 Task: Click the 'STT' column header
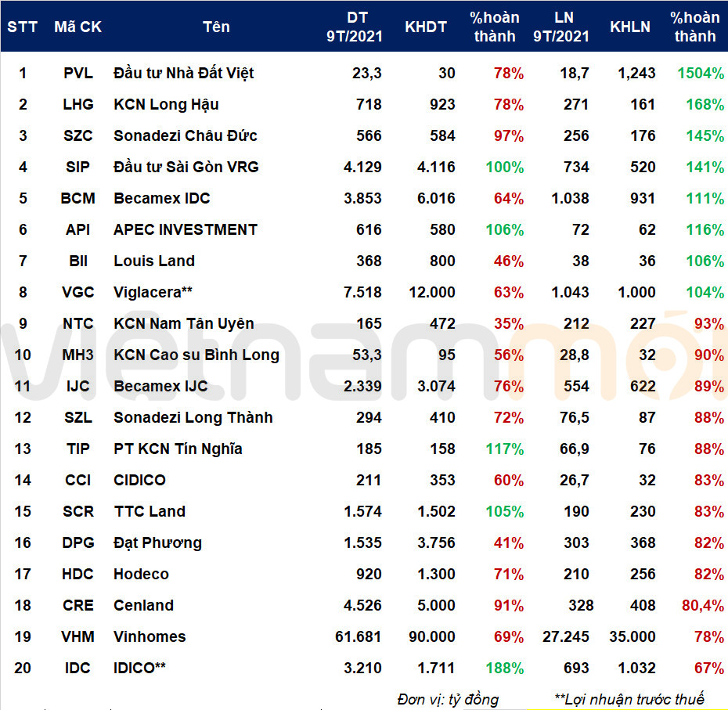(x=22, y=27)
